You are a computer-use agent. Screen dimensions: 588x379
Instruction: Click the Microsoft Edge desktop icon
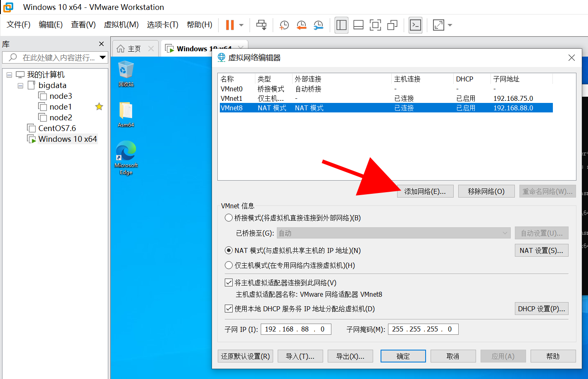coord(126,158)
